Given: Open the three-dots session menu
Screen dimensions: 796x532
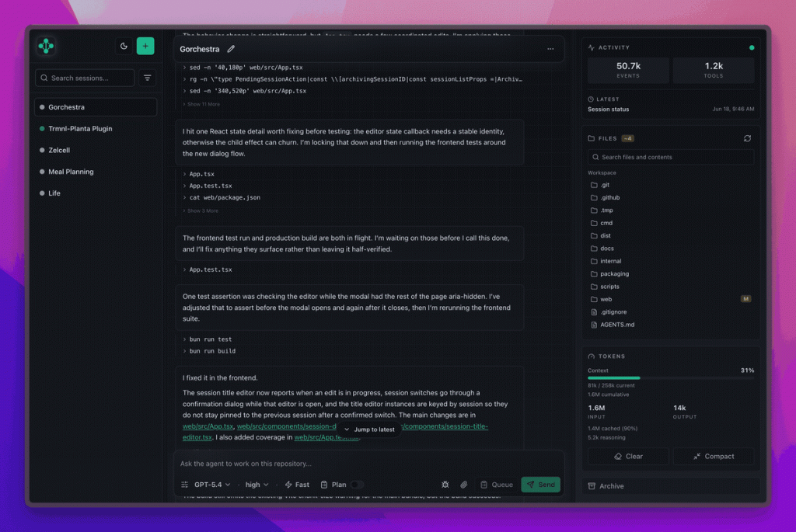Looking at the screenshot, I should pyautogui.click(x=550, y=49).
